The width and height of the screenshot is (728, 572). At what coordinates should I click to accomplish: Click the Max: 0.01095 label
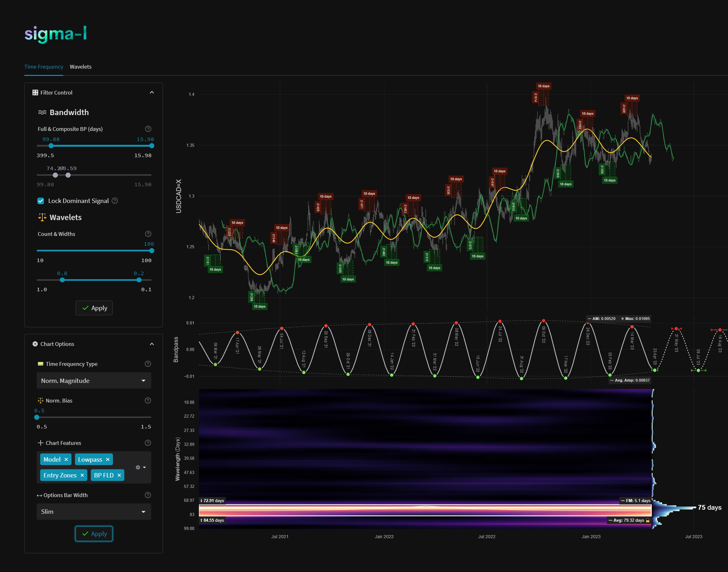[635, 319]
